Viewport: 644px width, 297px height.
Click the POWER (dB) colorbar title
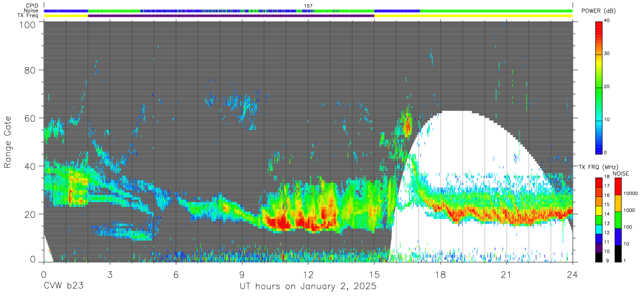point(599,11)
